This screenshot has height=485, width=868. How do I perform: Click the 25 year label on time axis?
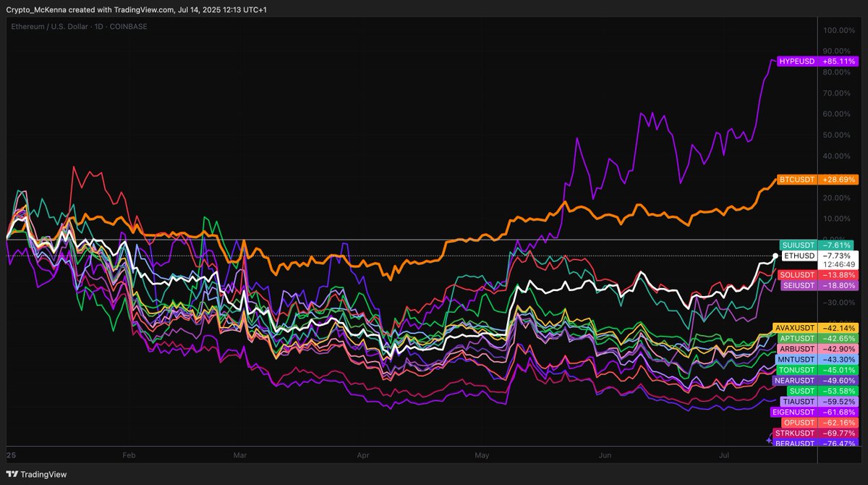click(x=10, y=455)
